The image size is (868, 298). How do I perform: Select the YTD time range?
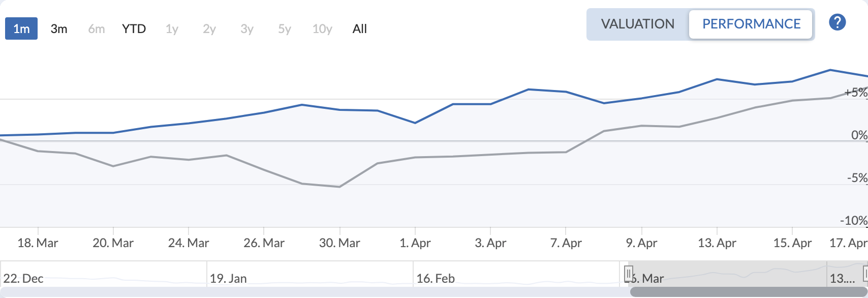coord(133,29)
